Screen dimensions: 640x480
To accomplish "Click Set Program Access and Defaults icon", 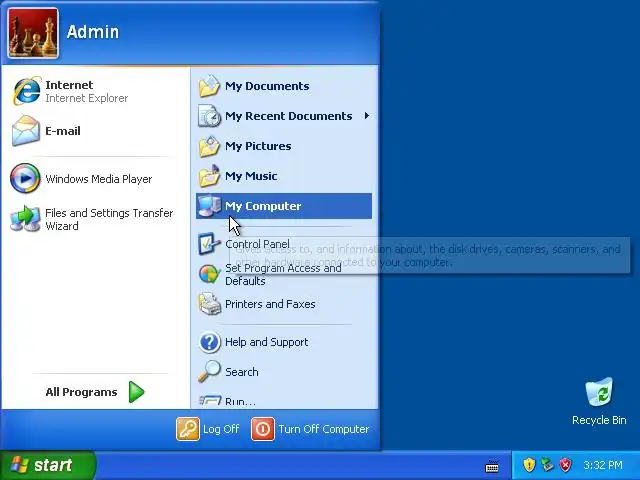I will (209, 274).
